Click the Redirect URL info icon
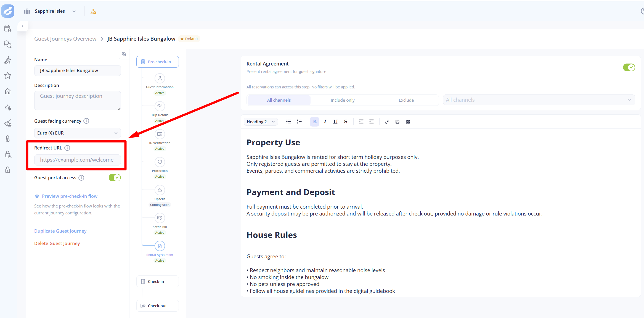The width and height of the screenshot is (644, 318). tap(67, 148)
